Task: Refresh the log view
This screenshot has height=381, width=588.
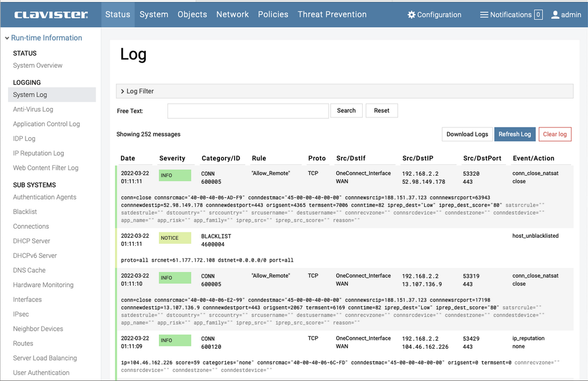Action: coord(514,134)
